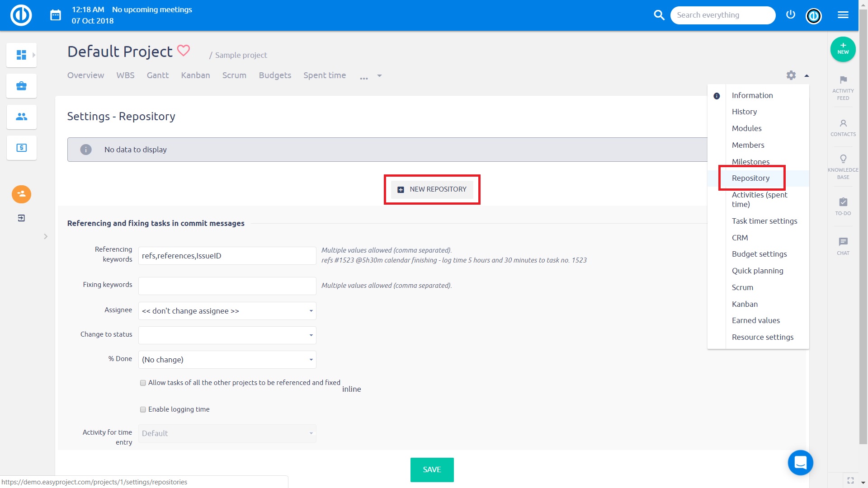Image resolution: width=868 pixels, height=488 pixels.
Task: Toggle Default Project as favorite heart
Action: click(183, 51)
